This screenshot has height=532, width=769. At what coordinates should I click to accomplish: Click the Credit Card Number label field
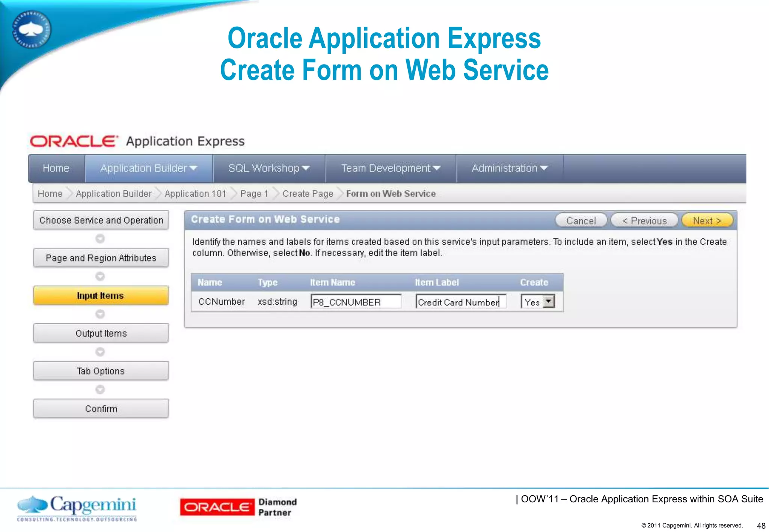461,302
